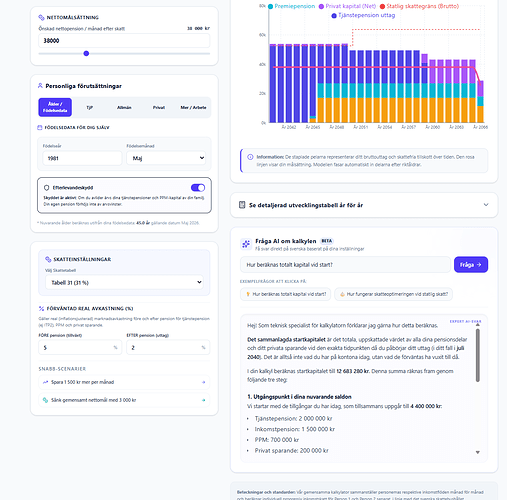The height and width of the screenshot is (500, 507).
Task: Click the info icon in the Information box
Action: click(x=250, y=157)
